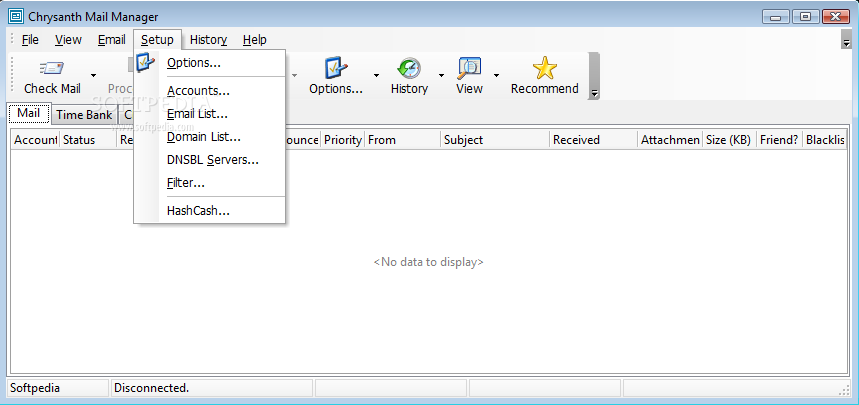This screenshot has width=859, height=405.
Task: Choose DNSBL Servers... in Setup menu
Action: [x=209, y=160]
